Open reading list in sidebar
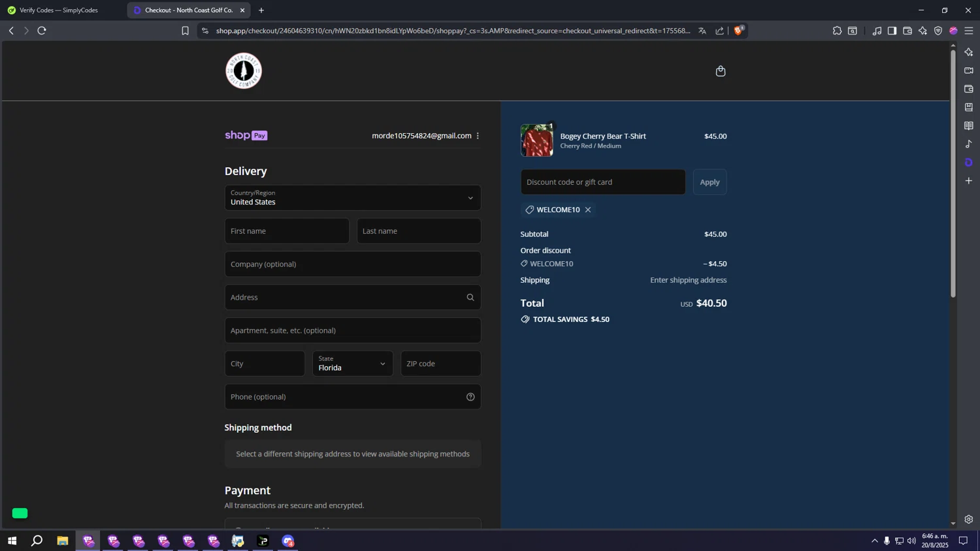Screen dimensions: 980x551 pyautogui.click(x=969, y=125)
